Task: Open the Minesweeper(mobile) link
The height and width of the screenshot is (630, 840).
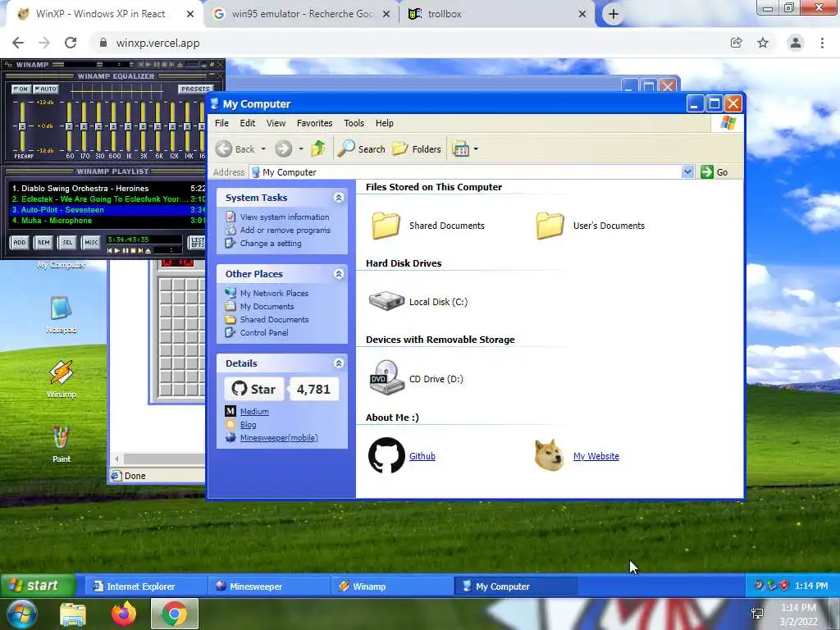Action: click(x=279, y=438)
